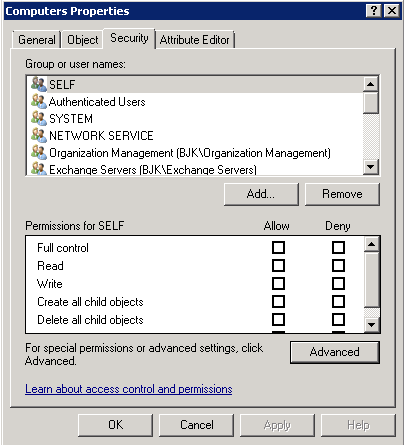Click the permissions list scrollbar thumb

372,280
